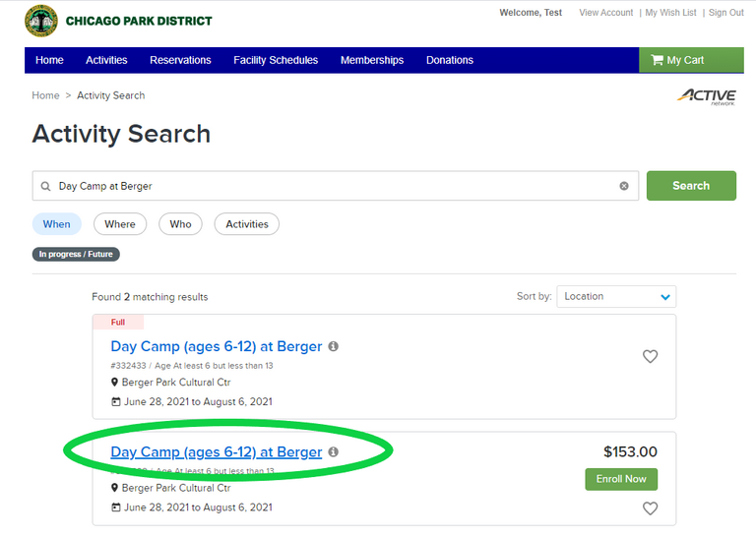756x537 pixels.
Task: Toggle the When filter
Action: point(57,224)
